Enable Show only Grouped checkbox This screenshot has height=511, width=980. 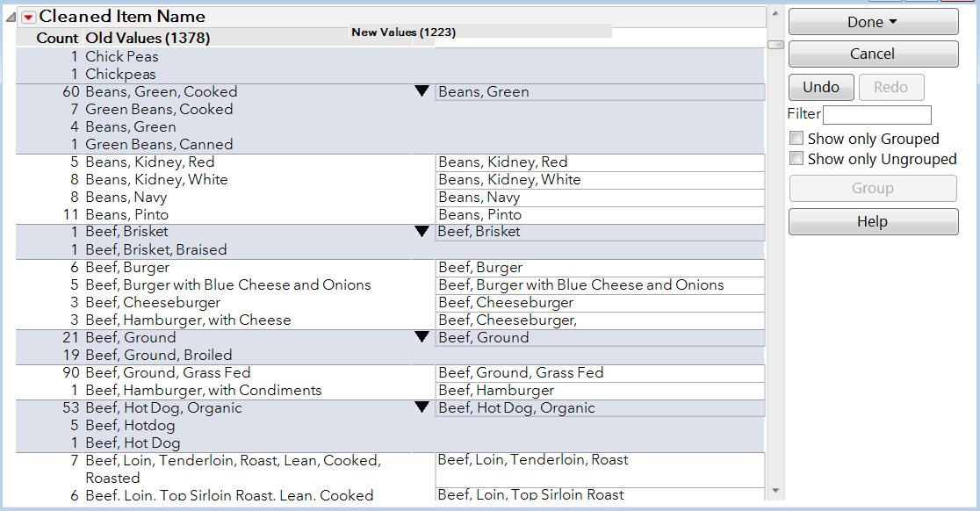(796, 139)
